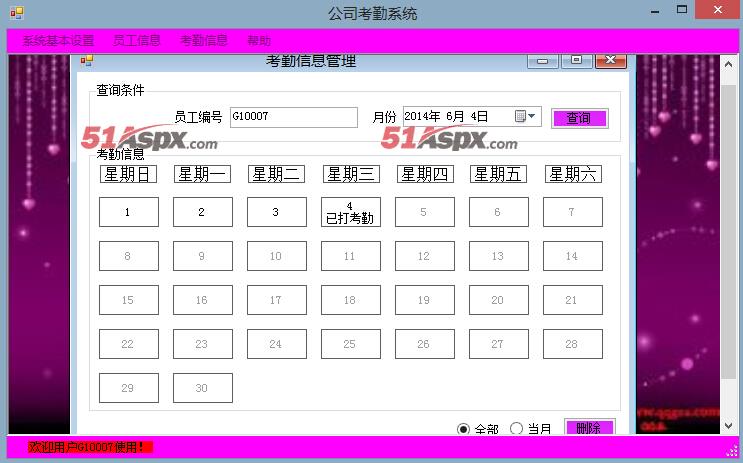This screenshot has height=463, width=743.
Task: Click the day 21 button
Action: coord(573,300)
